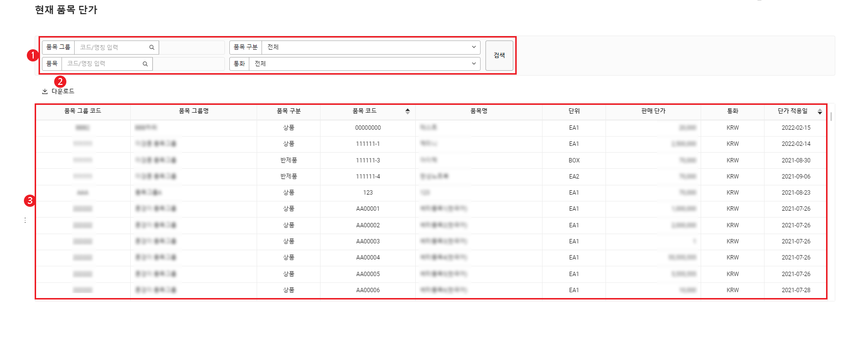Click the three-dot handle left of table
Screen dimensions: 868x339
coord(25,220)
